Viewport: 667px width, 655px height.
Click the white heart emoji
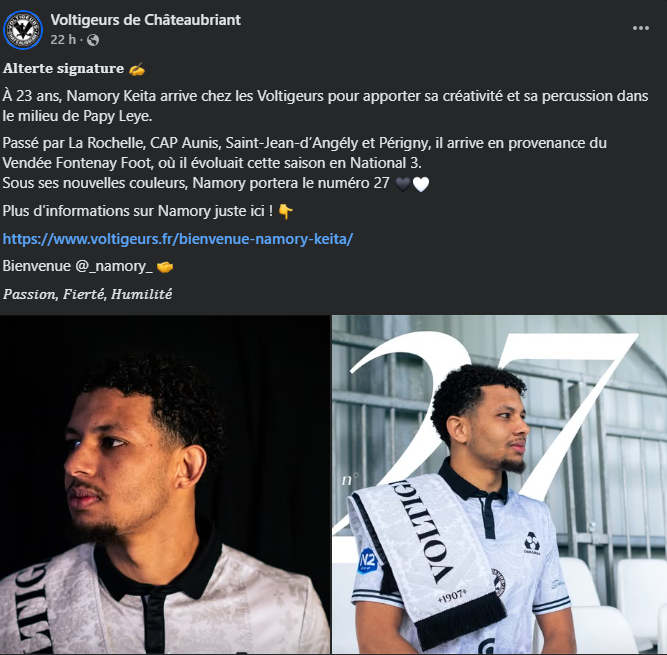pyautogui.click(x=420, y=184)
